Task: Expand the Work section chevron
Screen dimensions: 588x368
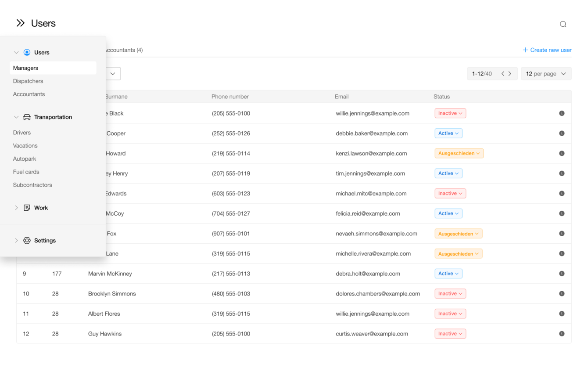Action: point(16,208)
